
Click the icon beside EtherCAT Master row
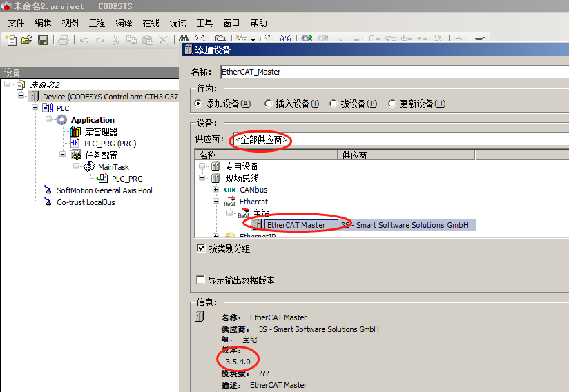click(x=258, y=224)
